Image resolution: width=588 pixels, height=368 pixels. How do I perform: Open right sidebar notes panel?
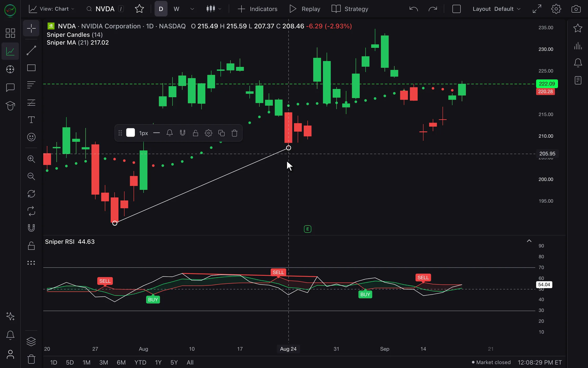[x=578, y=80]
